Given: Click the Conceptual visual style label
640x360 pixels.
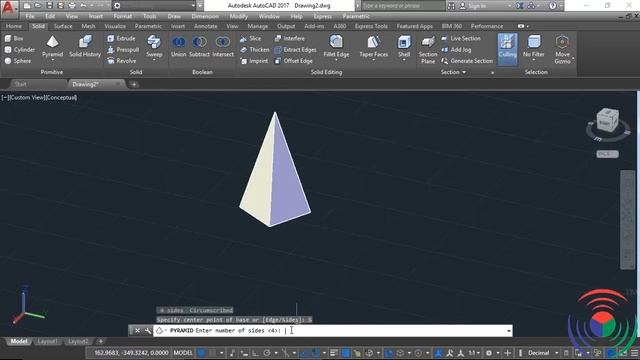Looking at the screenshot, I should (61, 98).
